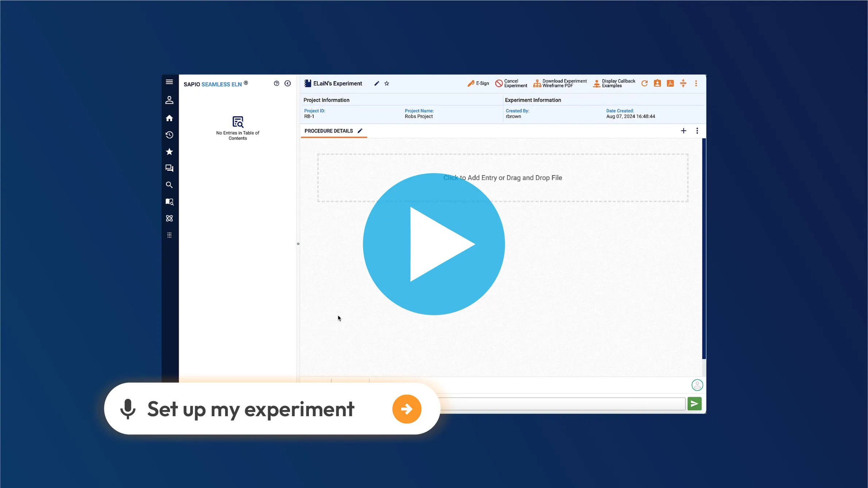Image resolution: width=868 pixels, height=488 pixels.
Task: Switch to the Procedure Details tab
Action: tap(328, 130)
